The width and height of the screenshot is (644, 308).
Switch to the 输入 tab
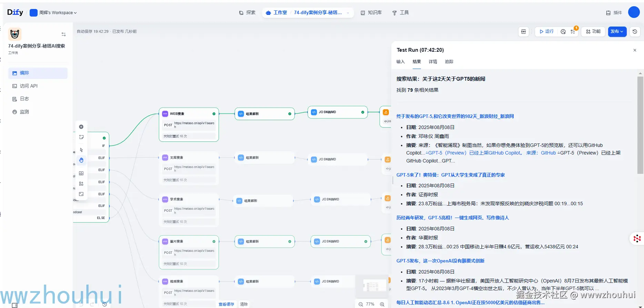tap(401, 62)
